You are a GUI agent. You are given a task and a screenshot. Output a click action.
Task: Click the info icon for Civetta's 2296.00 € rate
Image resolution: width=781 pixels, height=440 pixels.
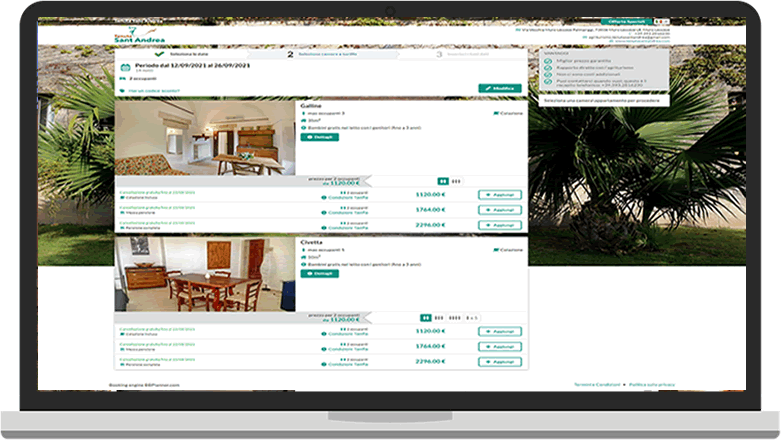[x=324, y=363]
